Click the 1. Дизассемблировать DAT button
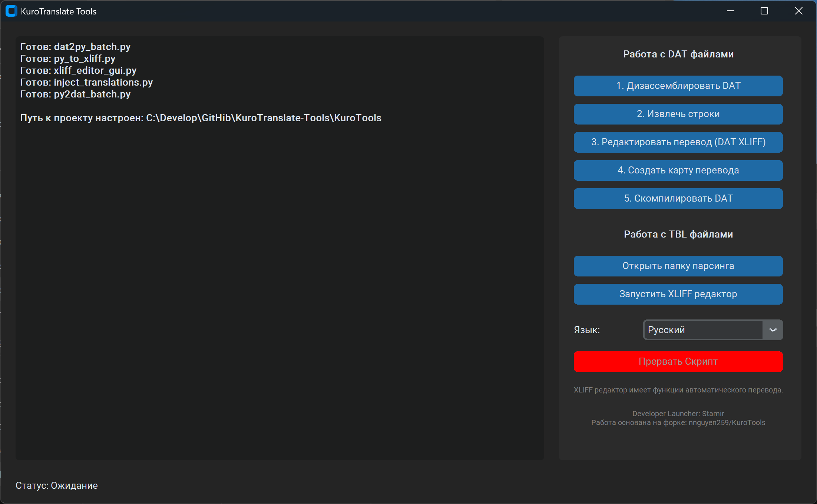This screenshot has height=504, width=817. [678, 86]
